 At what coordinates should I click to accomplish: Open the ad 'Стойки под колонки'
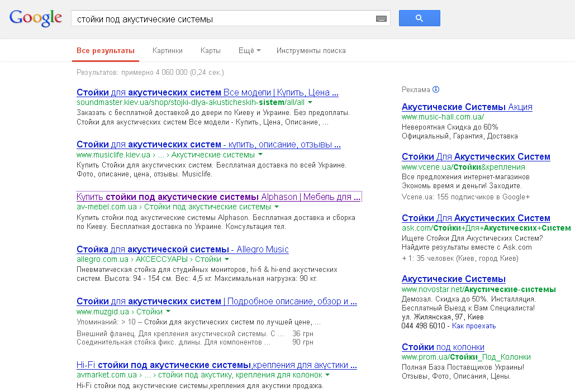coord(443,347)
